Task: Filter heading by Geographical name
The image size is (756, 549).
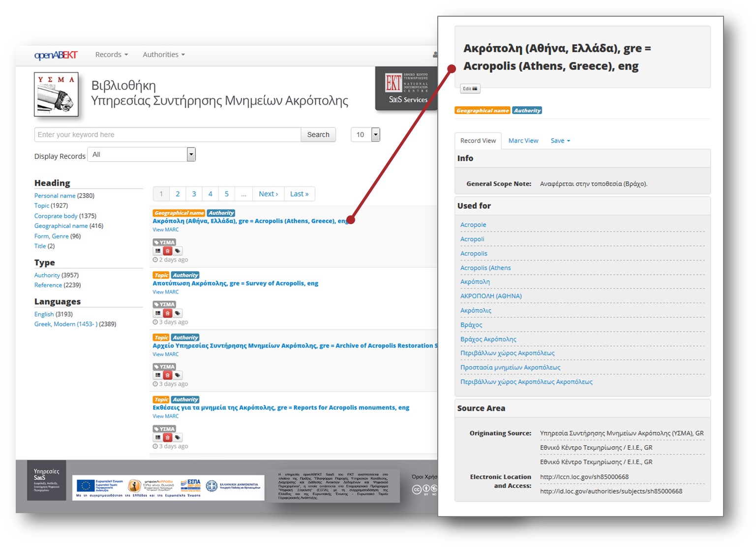Action: [x=61, y=226]
